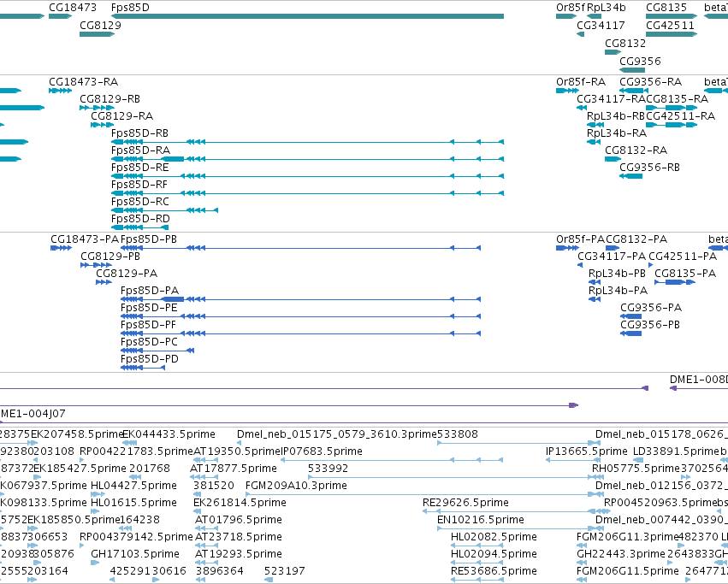Click the Fps85D-RD transcript label

click(140, 219)
